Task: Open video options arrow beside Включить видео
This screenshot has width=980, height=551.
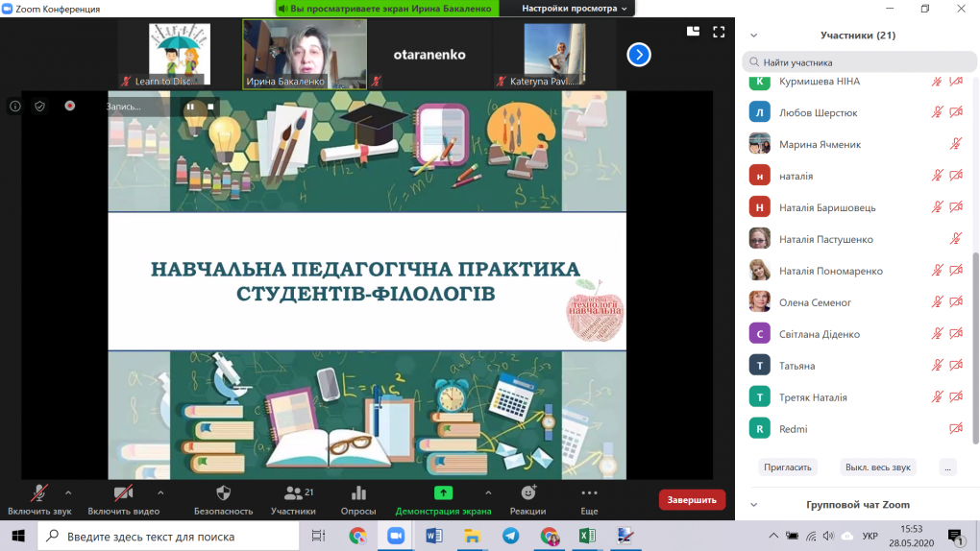Action: pos(160,492)
